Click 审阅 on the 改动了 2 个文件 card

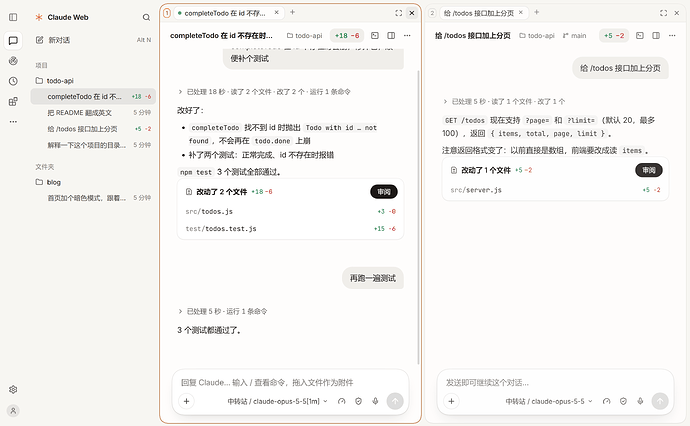point(384,192)
